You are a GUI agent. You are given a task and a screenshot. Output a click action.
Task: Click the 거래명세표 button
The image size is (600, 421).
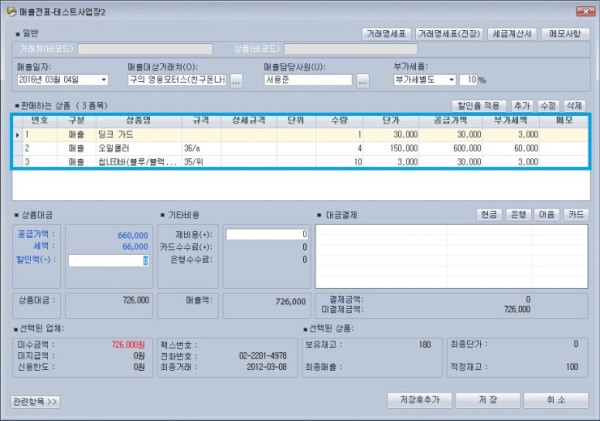click(x=386, y=34)
